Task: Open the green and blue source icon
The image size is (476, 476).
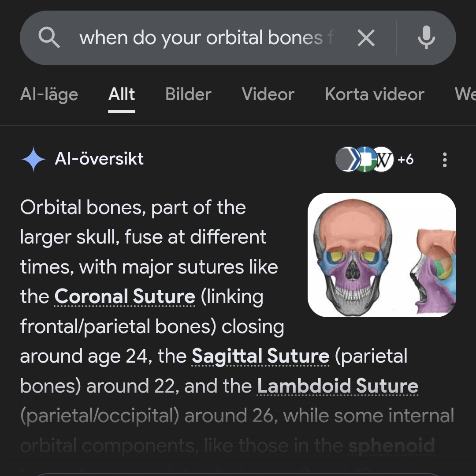Action: pos(364,159)
